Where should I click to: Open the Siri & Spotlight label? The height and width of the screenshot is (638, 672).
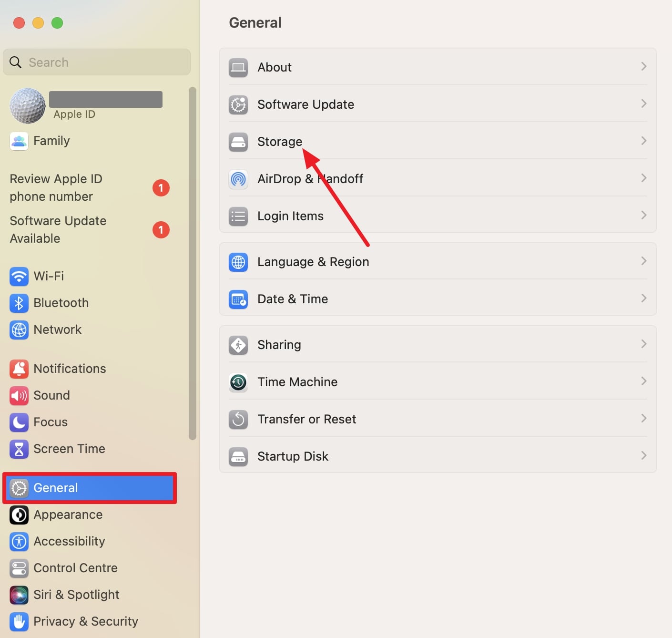[x=76, y=595]
